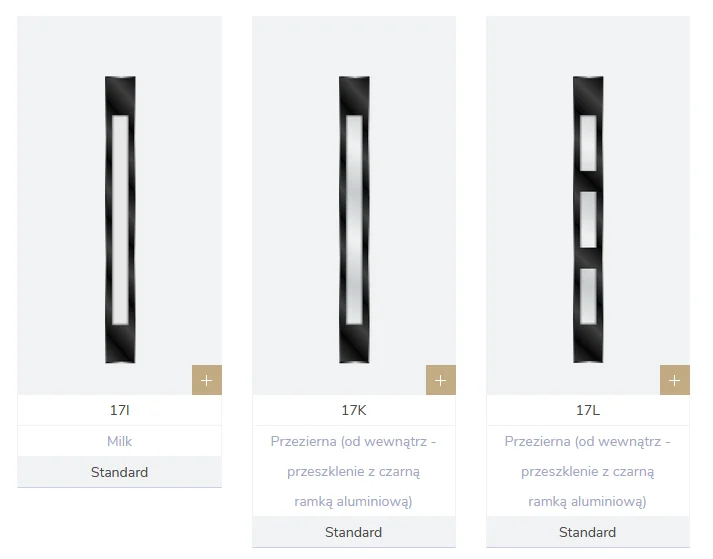Click the Przezierna description under 17L
This screenshot has height=559, width=713.
(588, 470)
